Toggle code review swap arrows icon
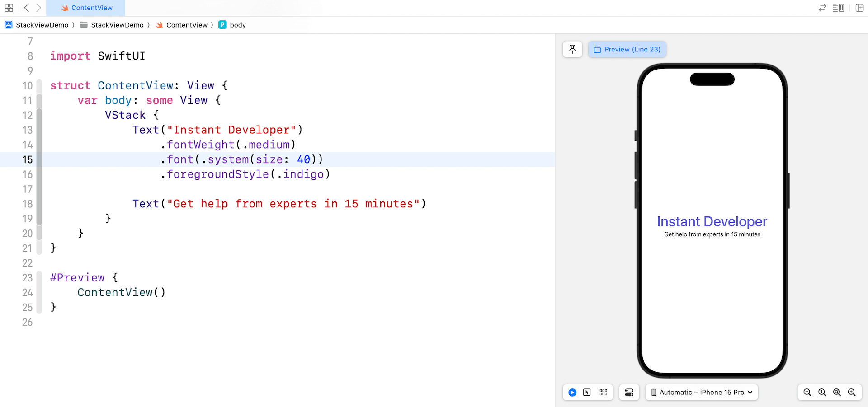Screen dimensions: 868x407 pyautogui.click(x=822, y=8)
